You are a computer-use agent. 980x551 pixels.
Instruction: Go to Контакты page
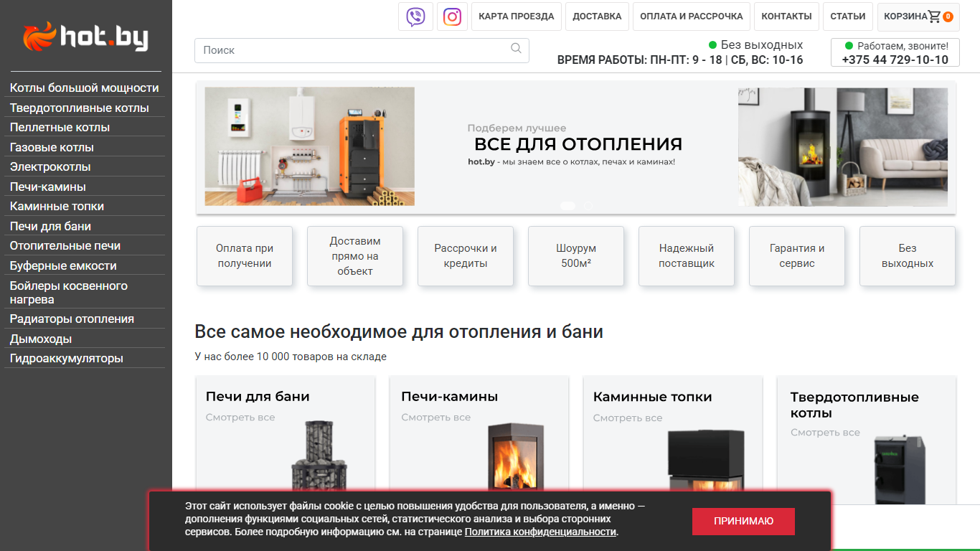786,17
